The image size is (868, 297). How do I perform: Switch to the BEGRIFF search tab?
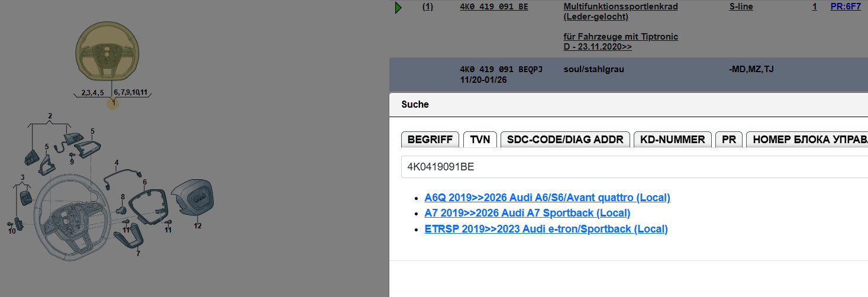(430, 140)
